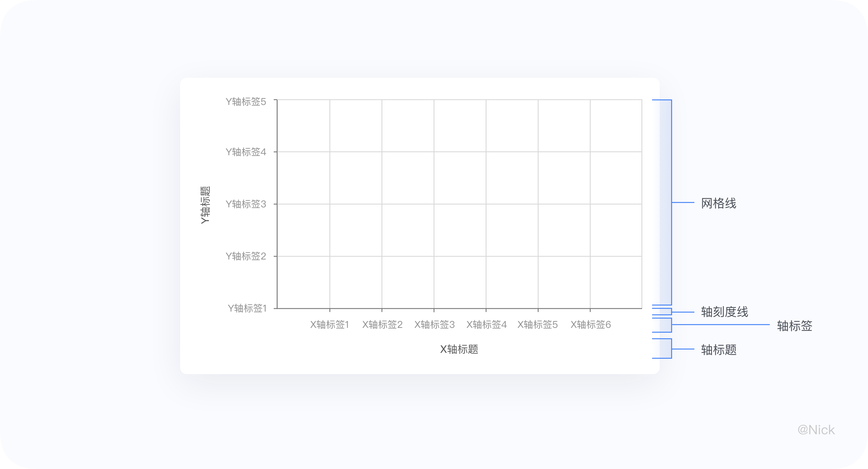Click the @Nick watermark text

pyautogui.click(x=816, y=430)
